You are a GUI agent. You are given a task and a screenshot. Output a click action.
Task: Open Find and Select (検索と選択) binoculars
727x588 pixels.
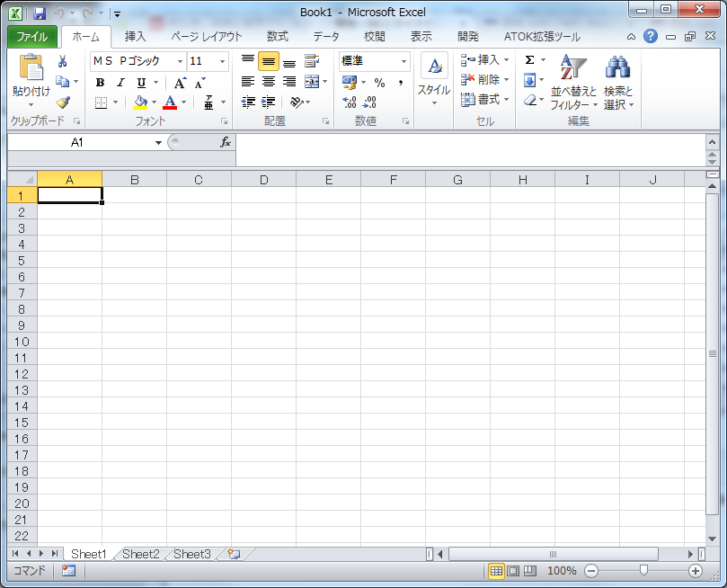click(x=618, y=83)
